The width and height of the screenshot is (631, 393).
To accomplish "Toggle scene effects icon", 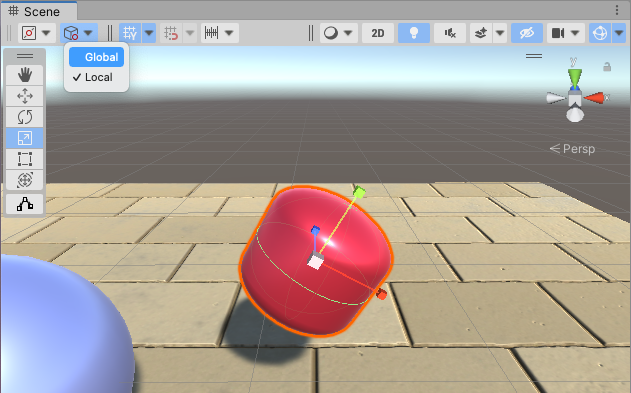I will point(481,33).
